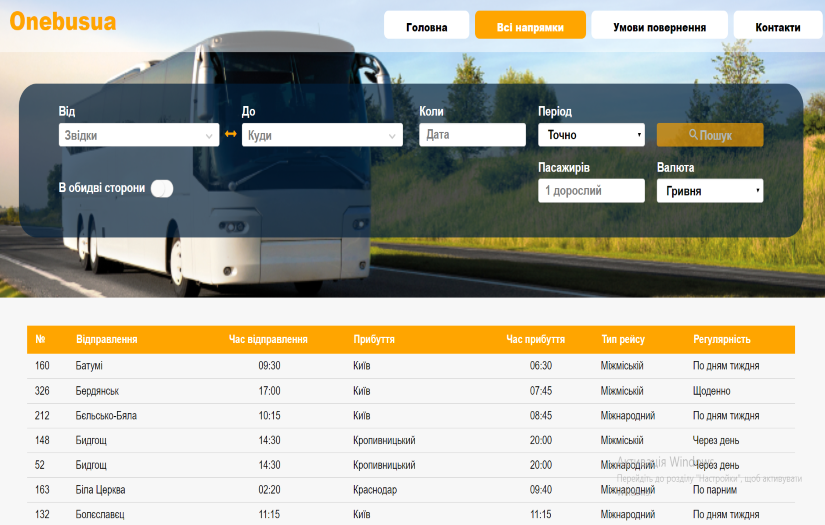Click the Дата input field

click(472, 135)
